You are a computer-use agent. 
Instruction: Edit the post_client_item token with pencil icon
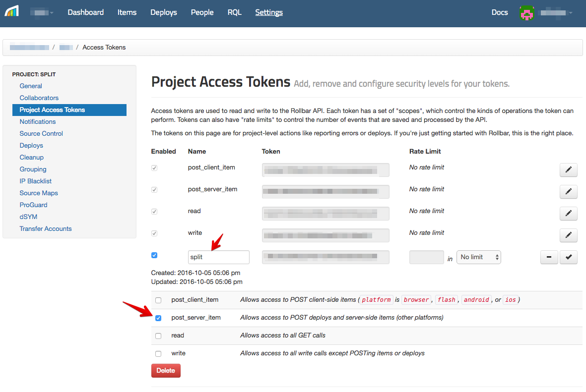tap(568, 170)
